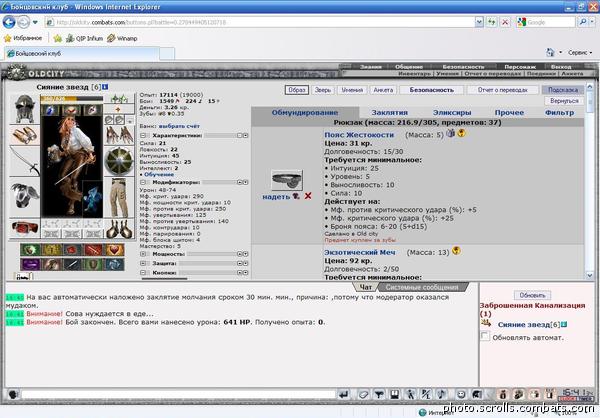Collapse the Кнопки section
This screenshot has height=418, width=600.
(x=143, y=273)
